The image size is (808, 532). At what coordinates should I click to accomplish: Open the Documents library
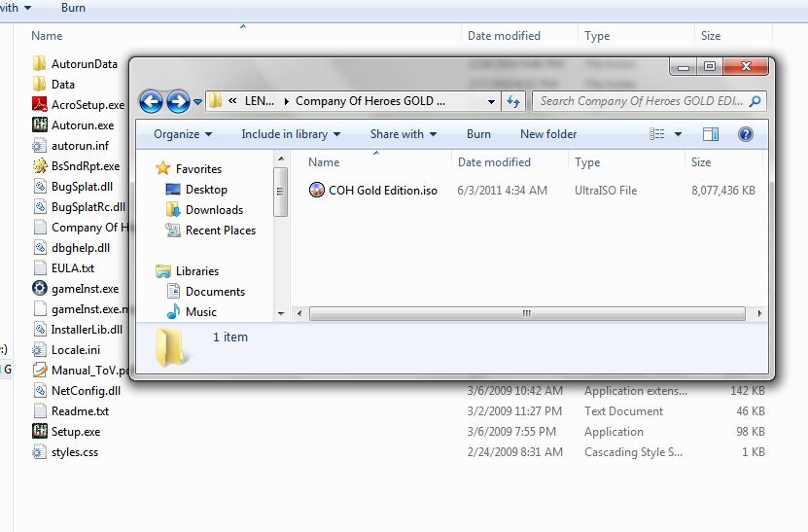(205, 291)
